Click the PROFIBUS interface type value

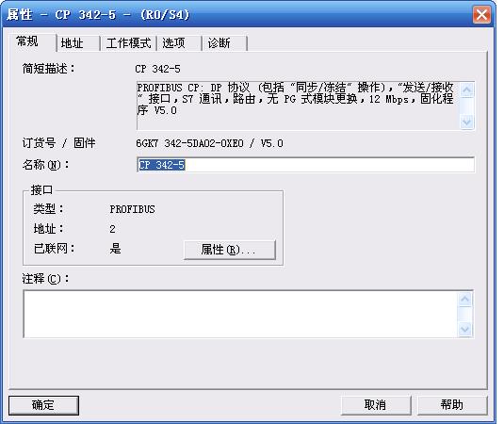point(132,209)
